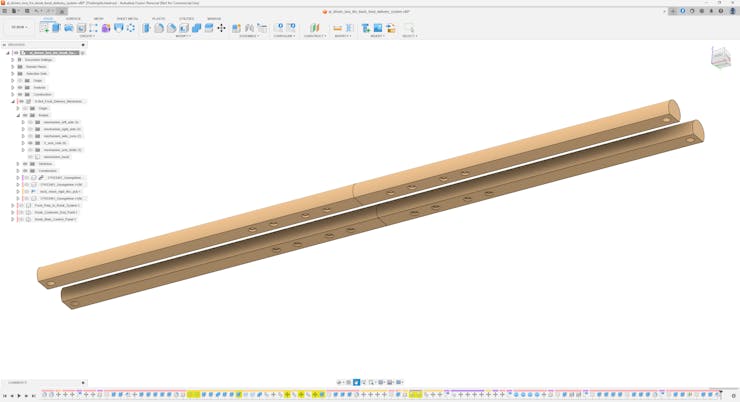The height and width of the screenshot is (402, 740).
Task: Toggle visibility of Origin folder
Action: 20,81
